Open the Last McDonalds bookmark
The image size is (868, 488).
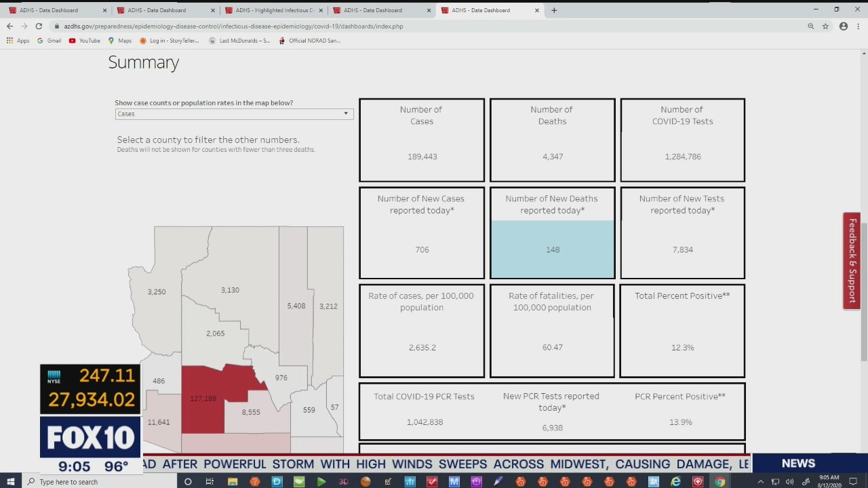(241, 41)
